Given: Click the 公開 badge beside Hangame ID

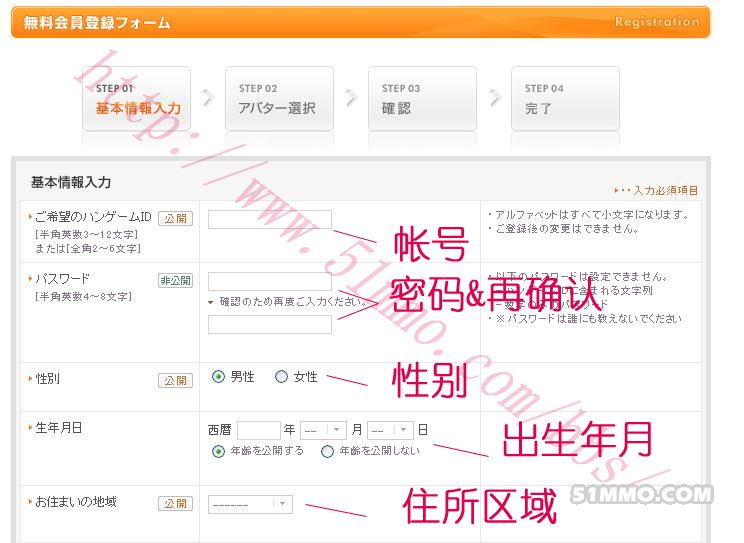Looking at the screenshot, I should pos(175,218).
